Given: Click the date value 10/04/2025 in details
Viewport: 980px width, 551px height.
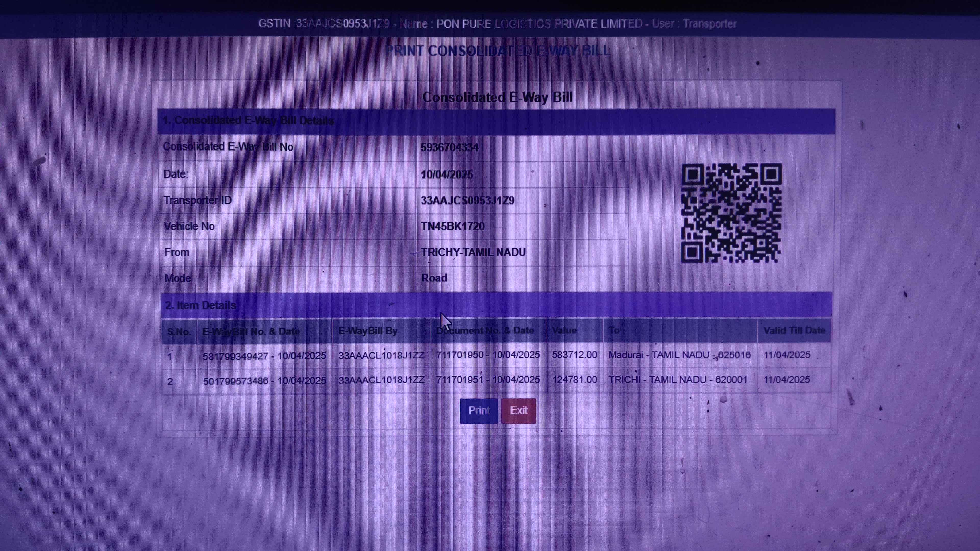Looking at the screenshot, I should (447, 174).
